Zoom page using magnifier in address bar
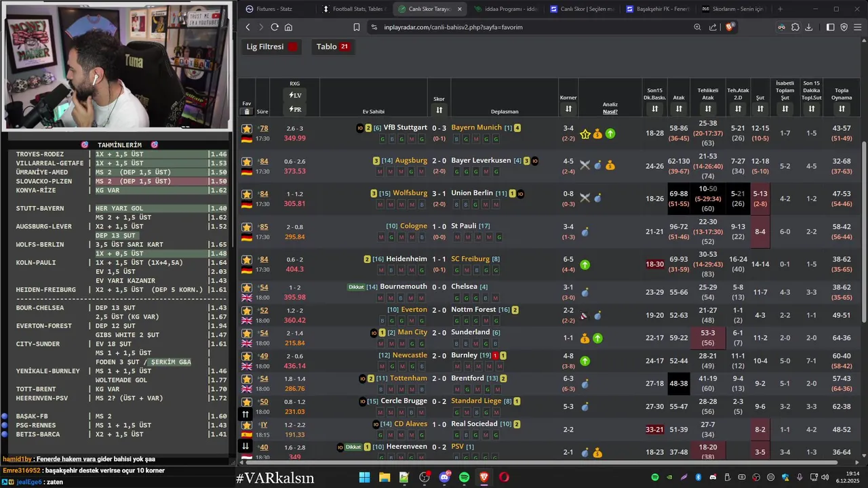868x488 pixels. click(697, 27)
